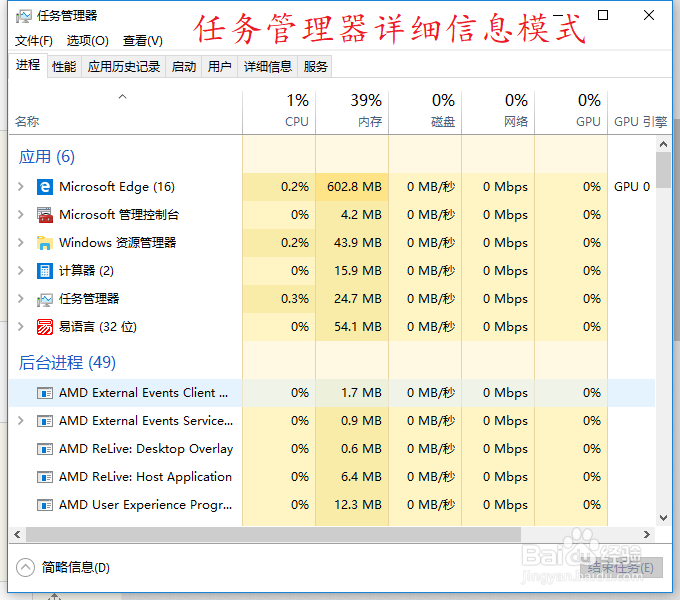680x600 pixels.
Task: Click the 计算器 calculator icon
Action: click(45, 271)
